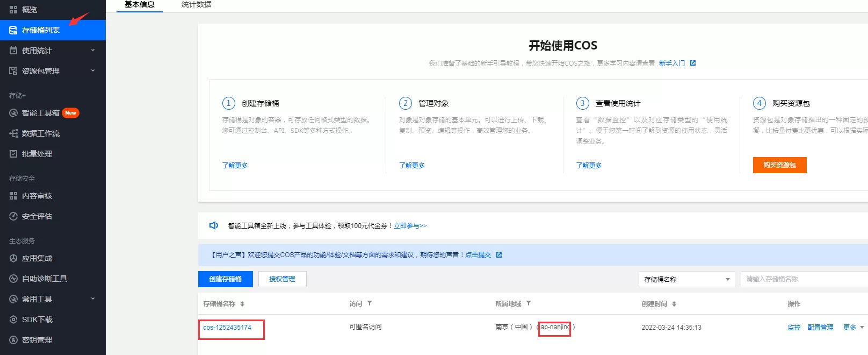This screenshot has width=868, height=355.
Task: Click the 内容审核 grid icon
Action: pyautogui.click(x=13, y=196)
